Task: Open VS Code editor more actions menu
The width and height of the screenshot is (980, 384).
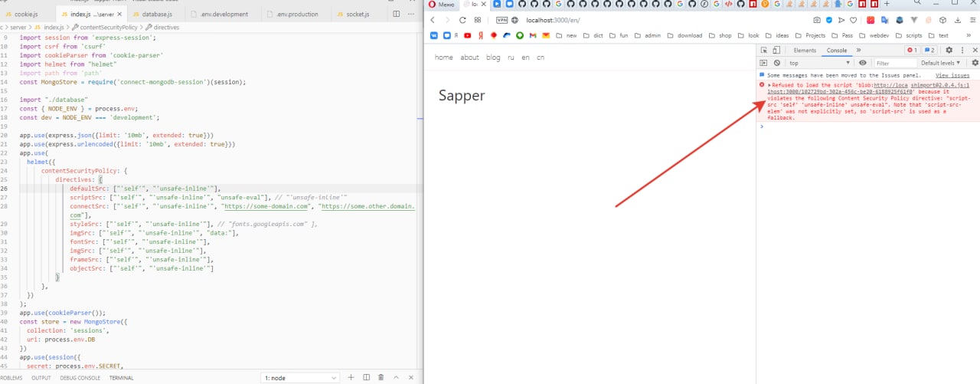Action: coord(413,14)
